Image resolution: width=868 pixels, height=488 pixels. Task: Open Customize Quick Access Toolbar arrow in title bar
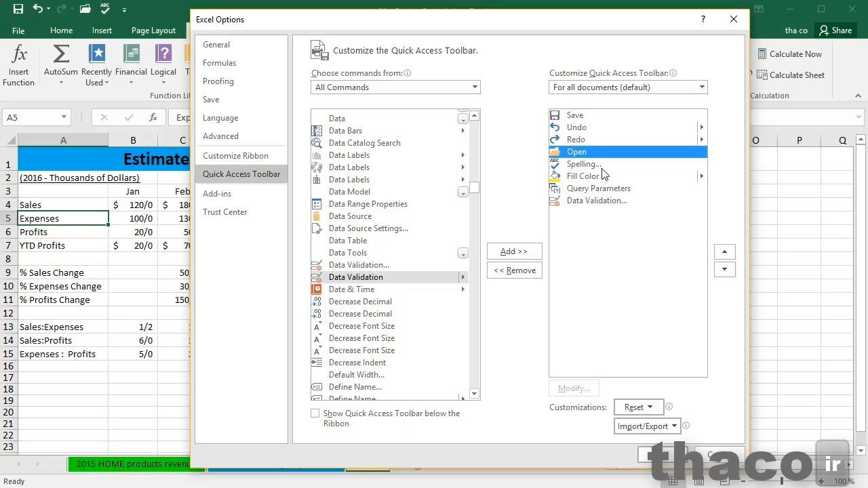pos(124,10)
